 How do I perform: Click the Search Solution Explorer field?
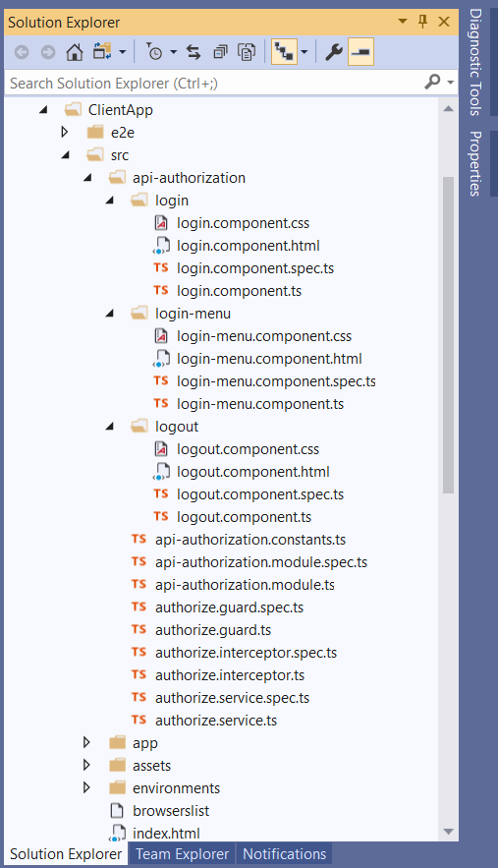pyautogui.click(x=216, y=83)
